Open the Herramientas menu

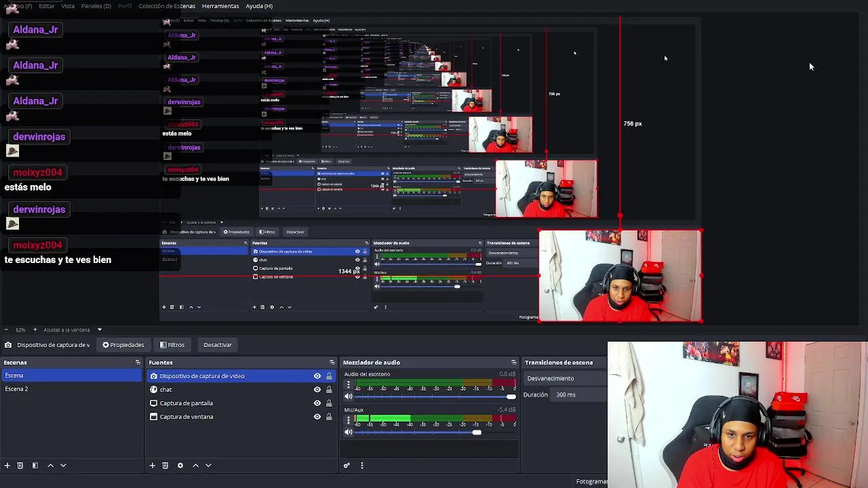coord(220,6)
